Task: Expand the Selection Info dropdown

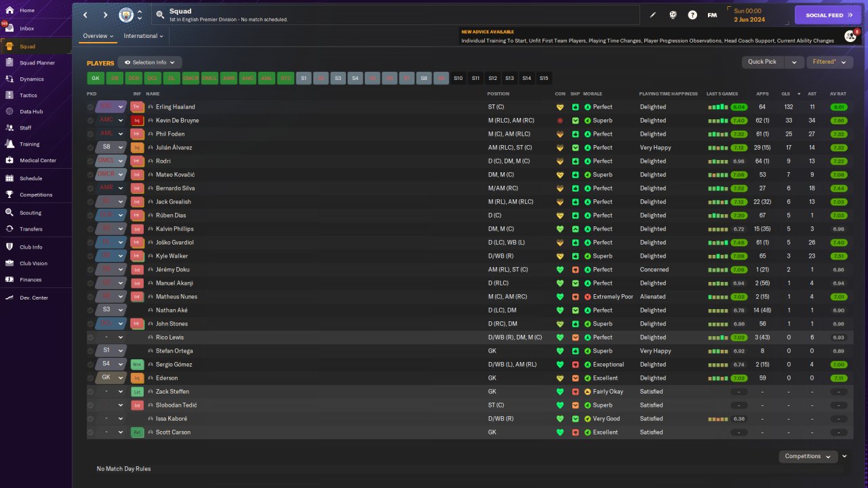Action: pyautogui.click(x=150, y=62)
